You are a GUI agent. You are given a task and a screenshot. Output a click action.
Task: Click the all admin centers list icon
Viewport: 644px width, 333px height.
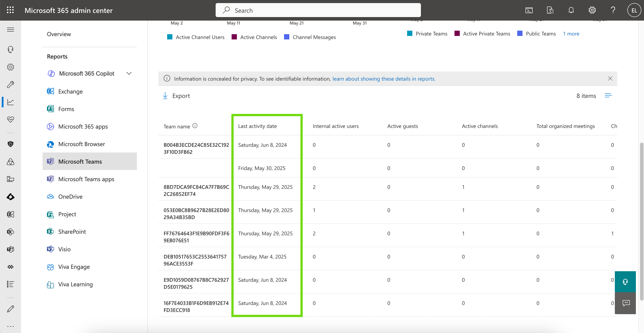point(11,284)
